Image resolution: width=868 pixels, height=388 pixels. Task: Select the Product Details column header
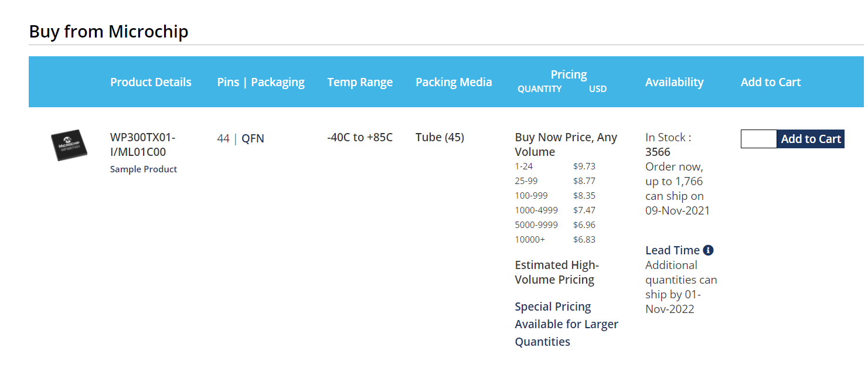tap(151, 82)
